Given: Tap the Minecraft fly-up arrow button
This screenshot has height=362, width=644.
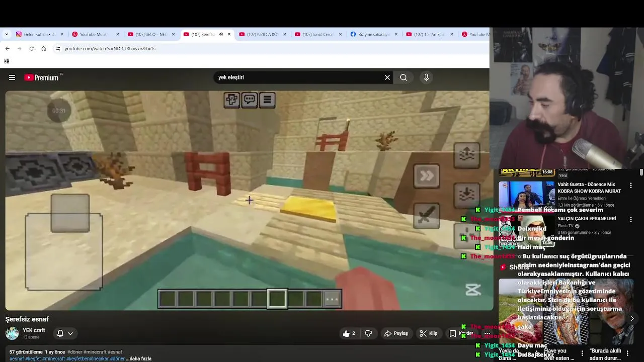Looking at the screenshot, I should click(x=466, y=155).
